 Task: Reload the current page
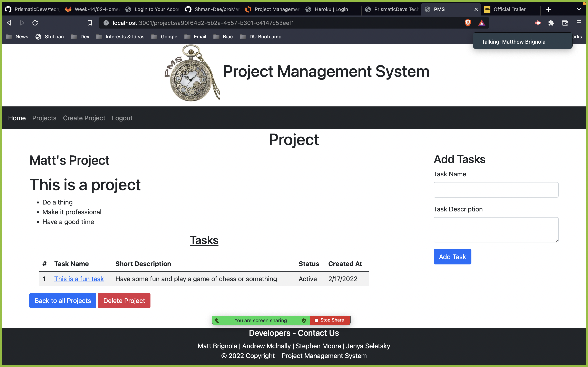pos(35,23)
